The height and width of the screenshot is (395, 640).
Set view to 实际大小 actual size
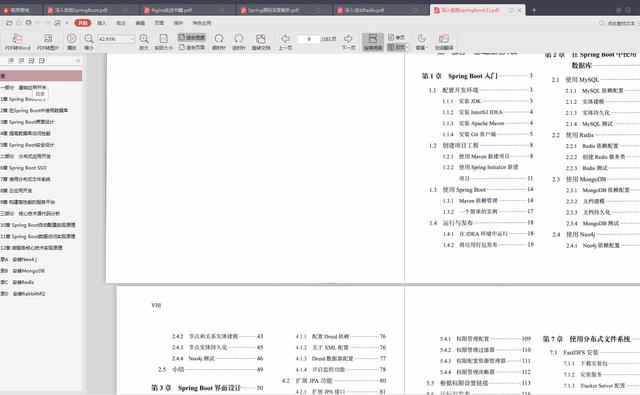(164, 42)
